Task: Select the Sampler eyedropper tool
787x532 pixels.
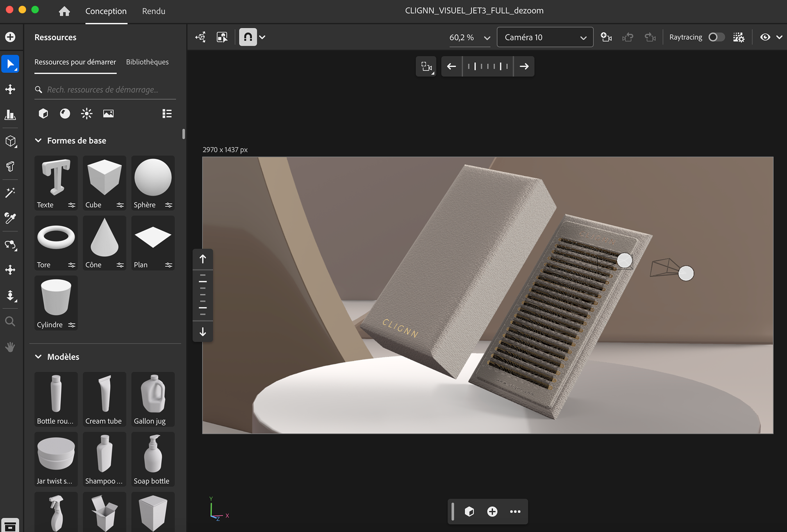Action: (x=10, y=218)
